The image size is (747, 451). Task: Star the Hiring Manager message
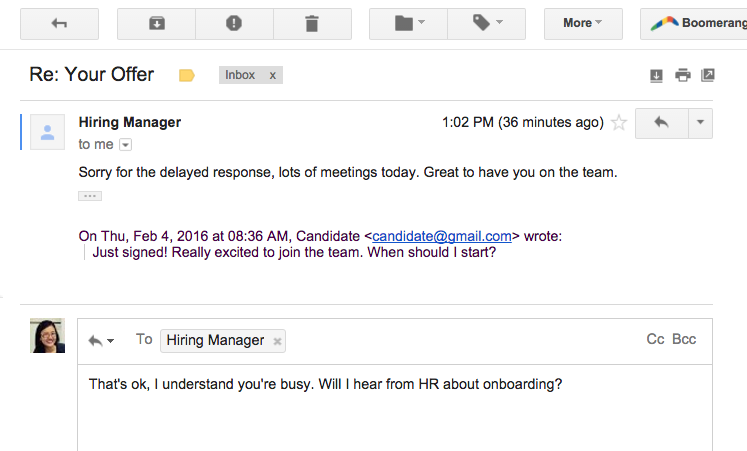tap(619, 123)
